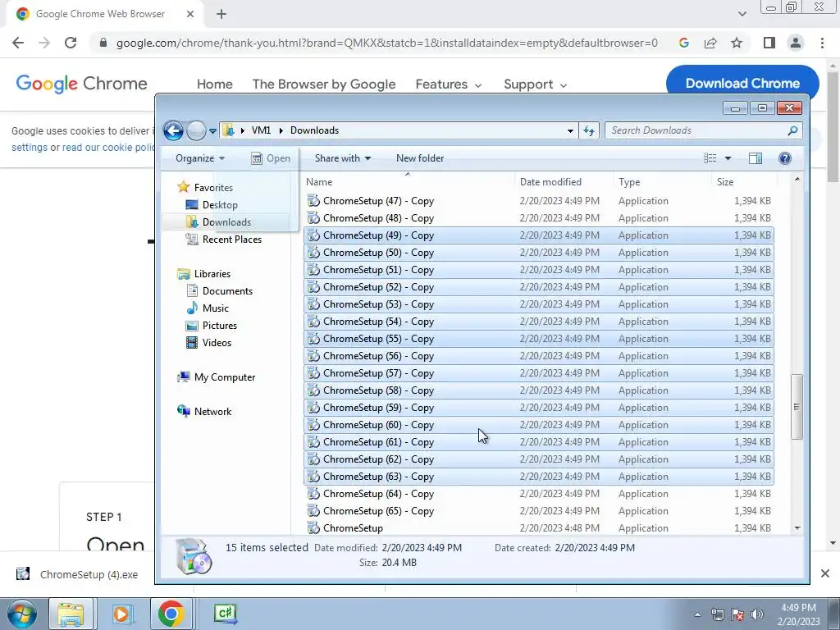The image size is (840, 630).
Task: Open the recent pages dropdown arrow in Explorer
Action: [212, 130]
